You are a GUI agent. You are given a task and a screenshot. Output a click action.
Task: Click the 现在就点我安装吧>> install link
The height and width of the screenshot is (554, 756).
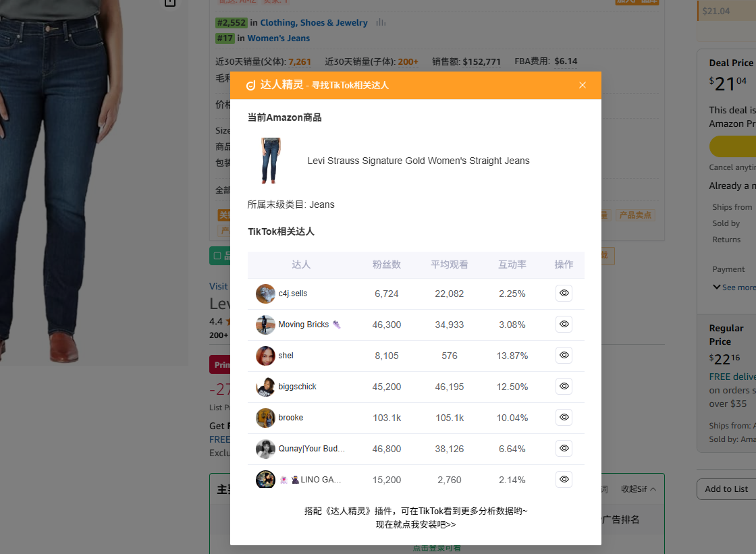point(416,524)
